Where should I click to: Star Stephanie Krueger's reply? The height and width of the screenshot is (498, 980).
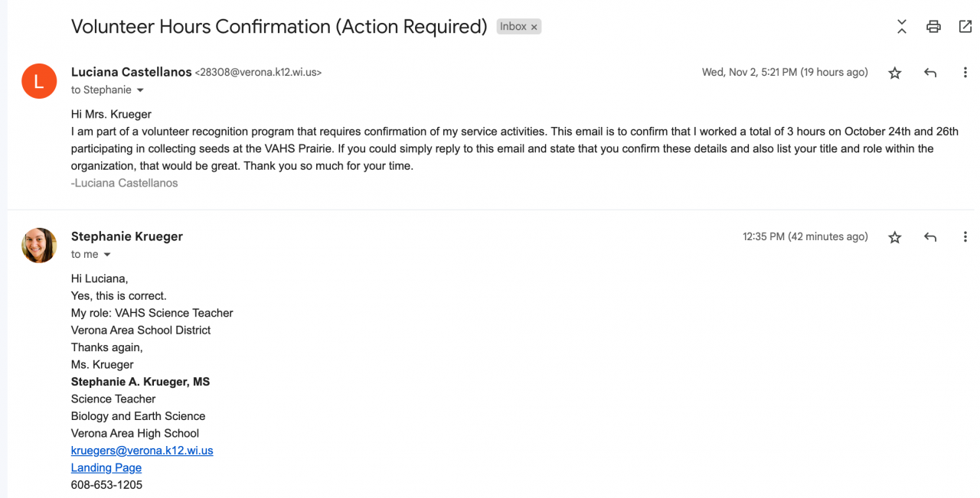895,238
